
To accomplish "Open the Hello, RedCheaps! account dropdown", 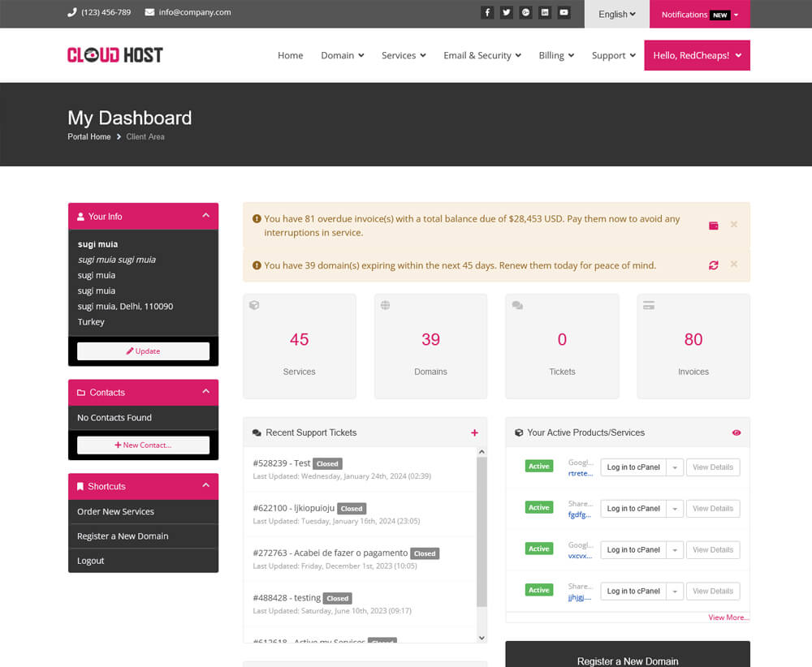I will 697,55.
